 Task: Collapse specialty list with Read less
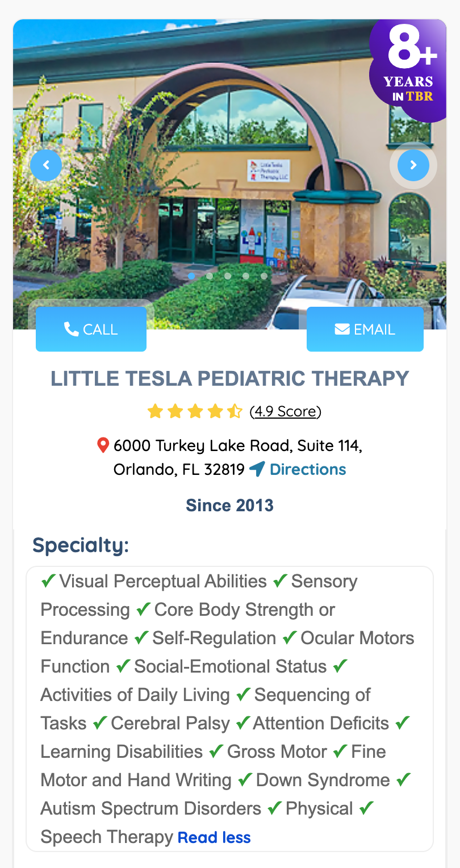[x=214, y=837]
